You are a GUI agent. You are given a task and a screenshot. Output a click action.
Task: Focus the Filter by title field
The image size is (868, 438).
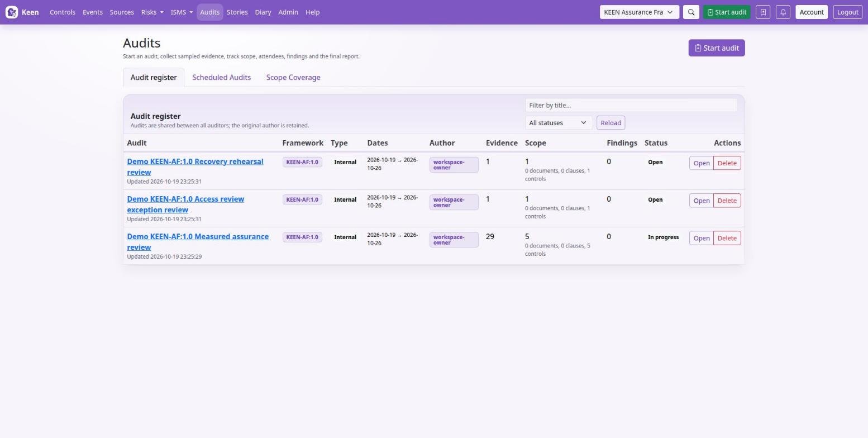point(631,105)
